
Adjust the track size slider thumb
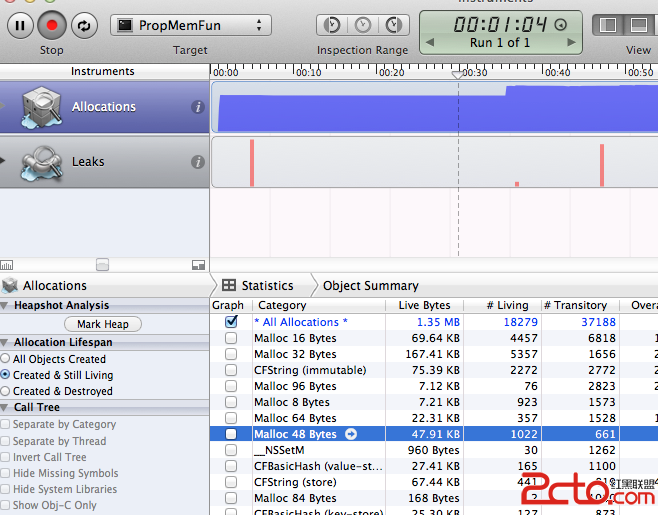click(x=102, y=265)
